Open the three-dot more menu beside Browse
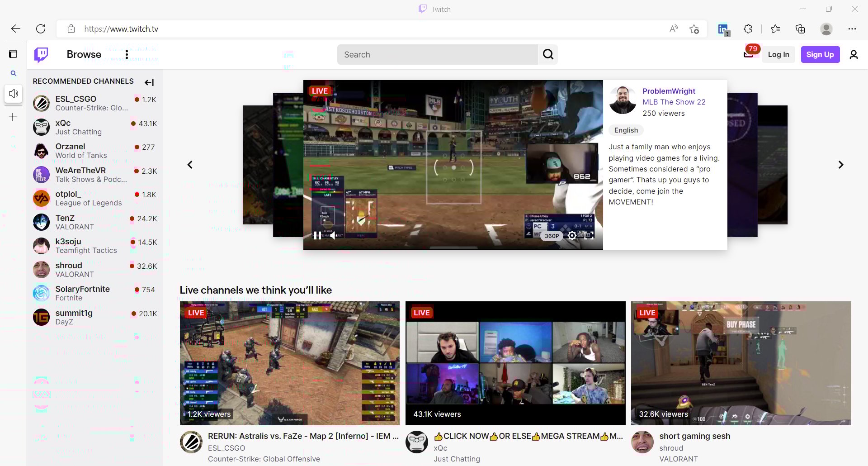868x466 pixels. coord(127,55)
